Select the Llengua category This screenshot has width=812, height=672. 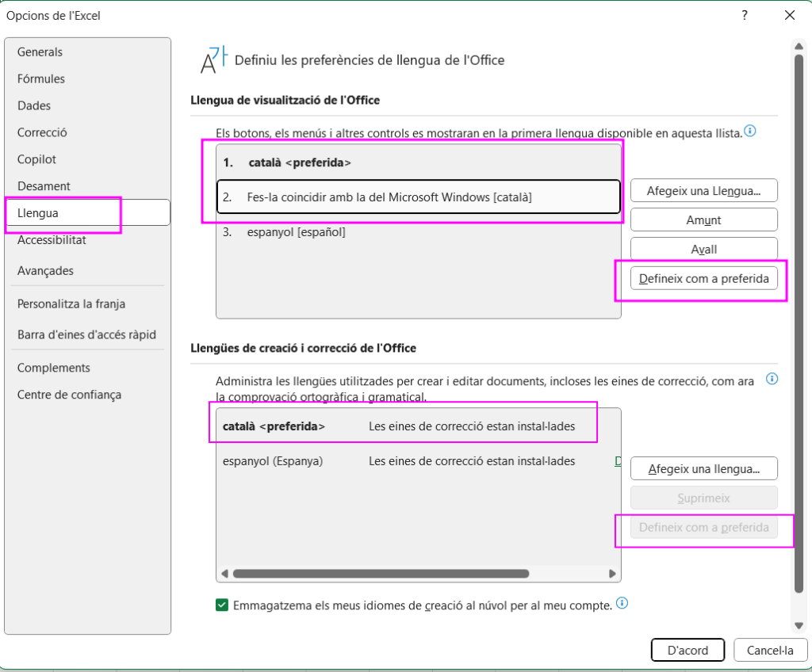tap(88, 213)
